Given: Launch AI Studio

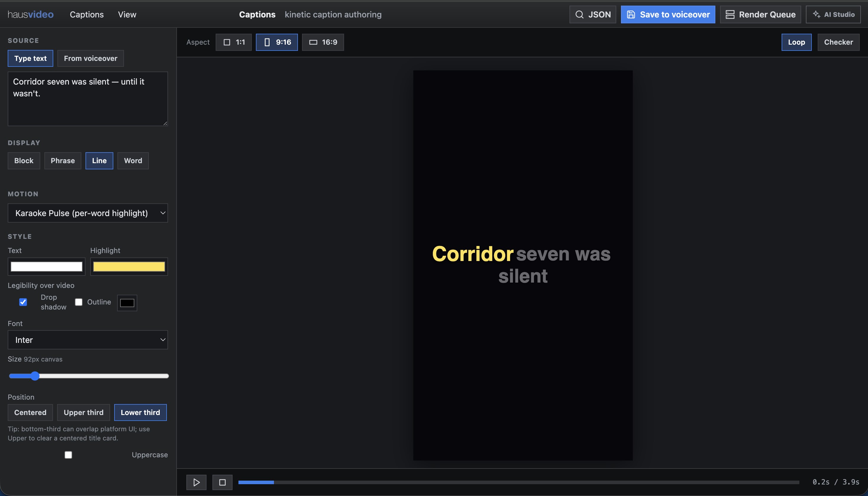Looking at the screenshot, I should pos(833,14).
